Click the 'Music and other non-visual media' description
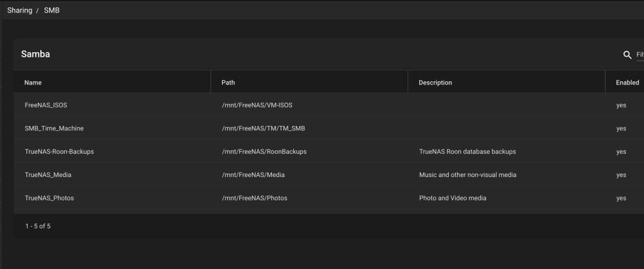This screenshot has height=269, width=644. coord(467,175)
